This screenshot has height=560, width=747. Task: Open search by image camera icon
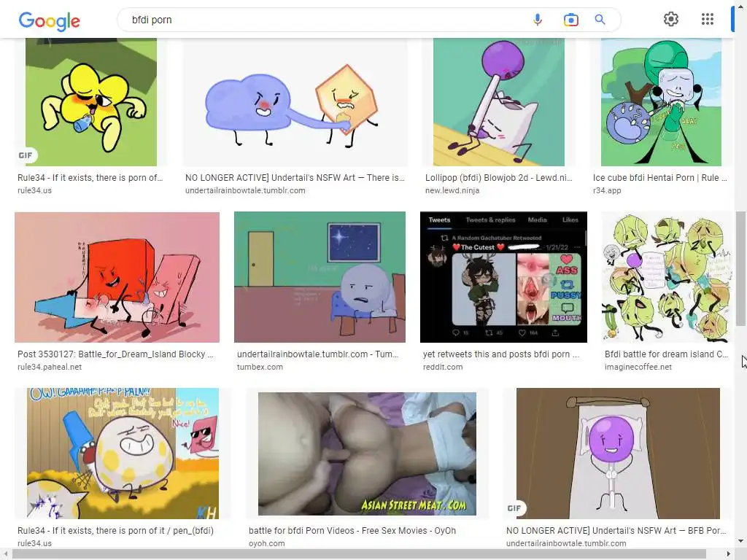click(x=570, y=20)
